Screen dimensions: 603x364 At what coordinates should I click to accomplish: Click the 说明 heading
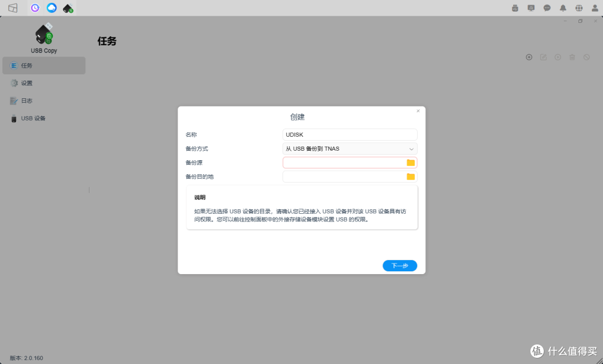200,198
